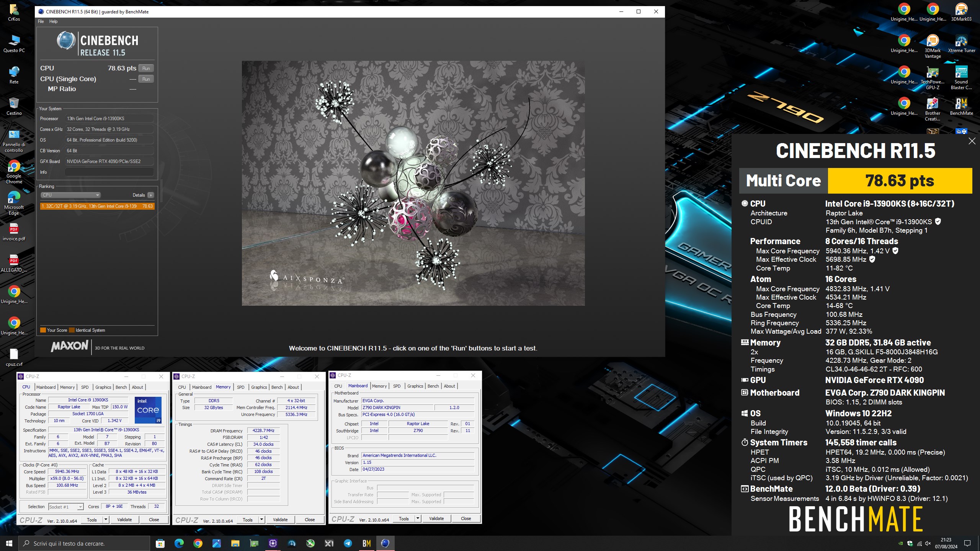Image resolution: width=980 pixels, height=551 pixels.
Task: Open the Precision X1 taskbar icon
Action: 329,543
